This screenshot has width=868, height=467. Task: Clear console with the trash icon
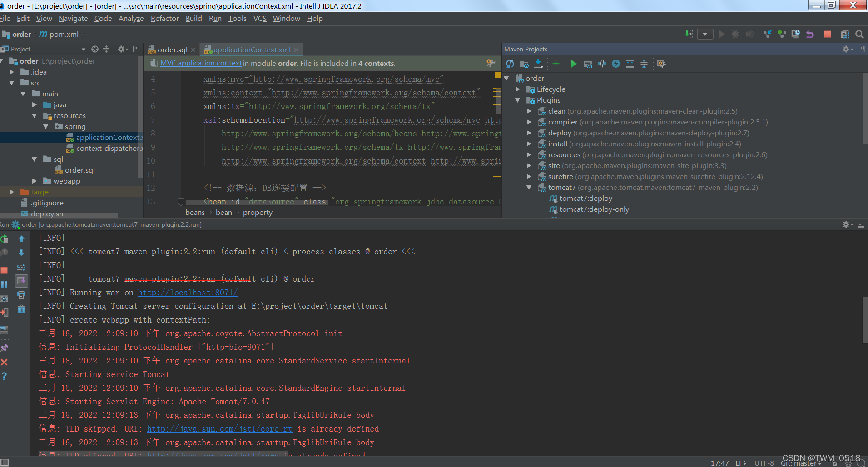[21, 309]
